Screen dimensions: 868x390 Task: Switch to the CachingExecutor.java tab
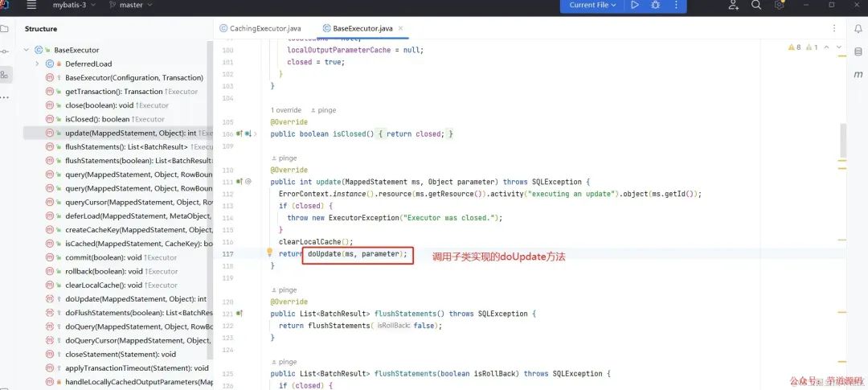[260, 28]
